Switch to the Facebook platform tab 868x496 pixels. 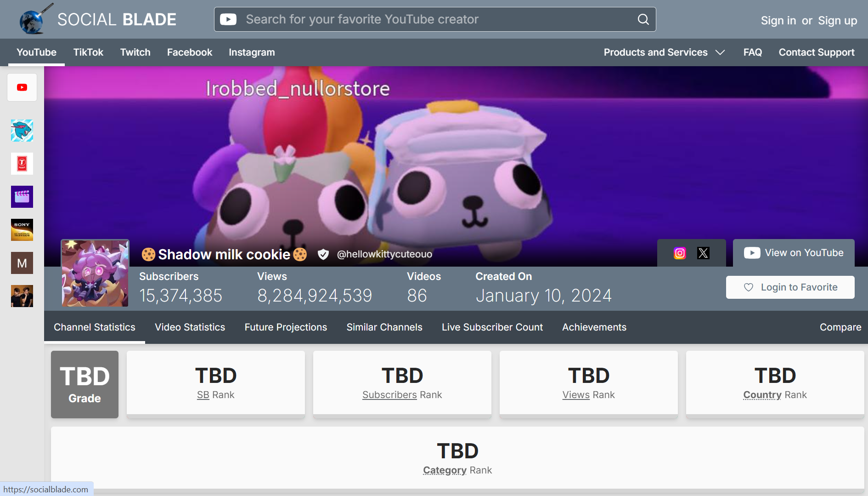tap(190, 52)
